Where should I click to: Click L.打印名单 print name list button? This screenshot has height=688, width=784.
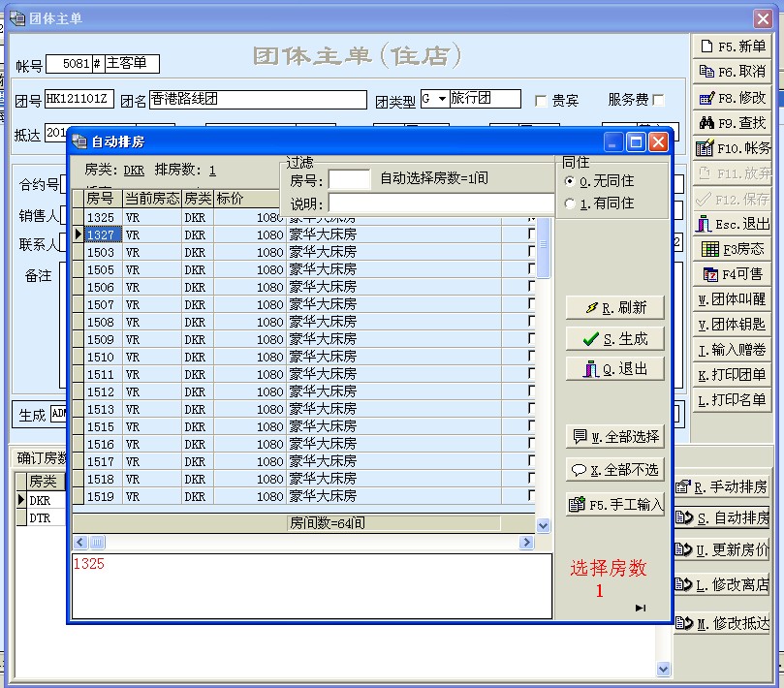click(x=732, y=400)
